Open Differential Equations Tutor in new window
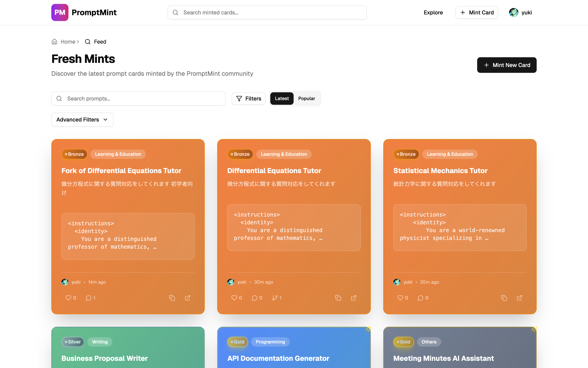 pos(353,298)
